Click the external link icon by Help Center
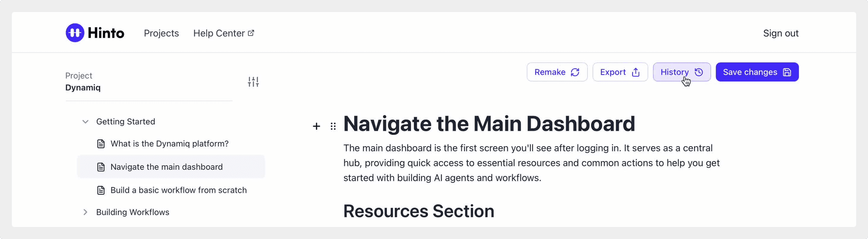 [x=251, y=33]
